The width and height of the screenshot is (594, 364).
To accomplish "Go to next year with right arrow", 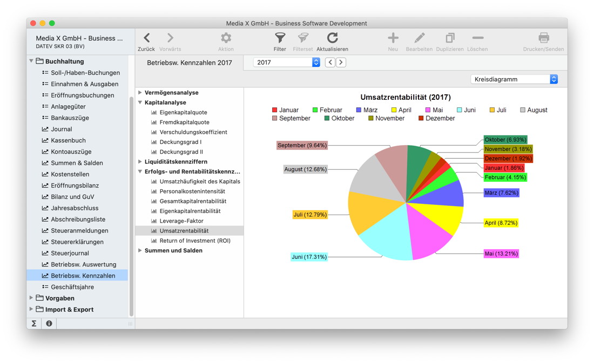I will coord(341,63).
